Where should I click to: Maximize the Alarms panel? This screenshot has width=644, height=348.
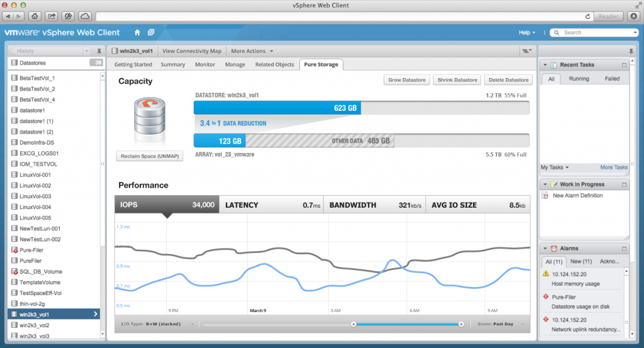click(x=625, y=249)
